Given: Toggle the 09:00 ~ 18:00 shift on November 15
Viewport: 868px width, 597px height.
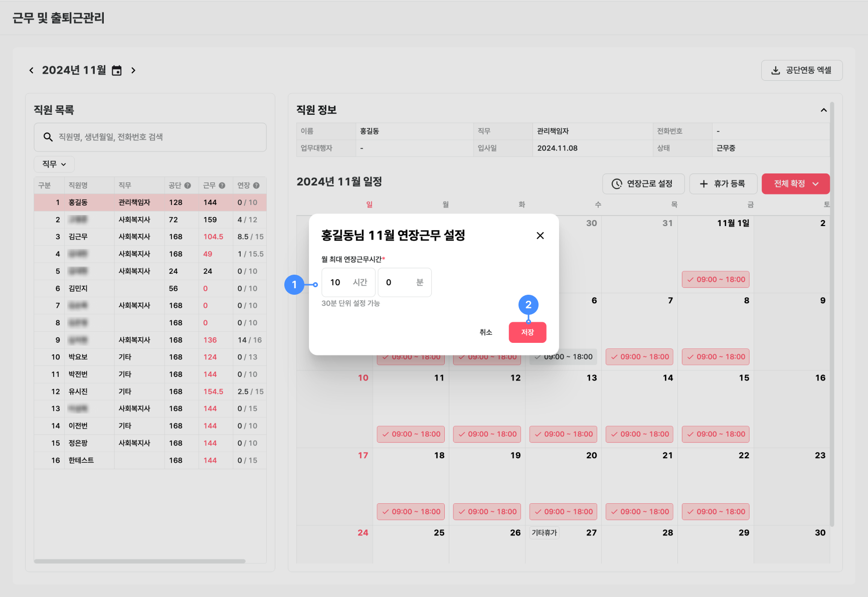Looking at the screenshot, I should coord(716,434).
